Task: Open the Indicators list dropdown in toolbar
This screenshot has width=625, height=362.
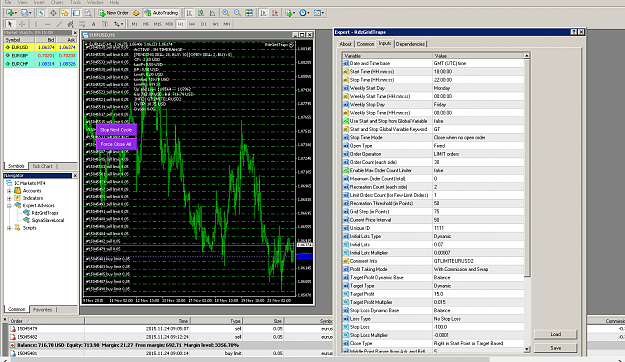Action: [290, 13]
